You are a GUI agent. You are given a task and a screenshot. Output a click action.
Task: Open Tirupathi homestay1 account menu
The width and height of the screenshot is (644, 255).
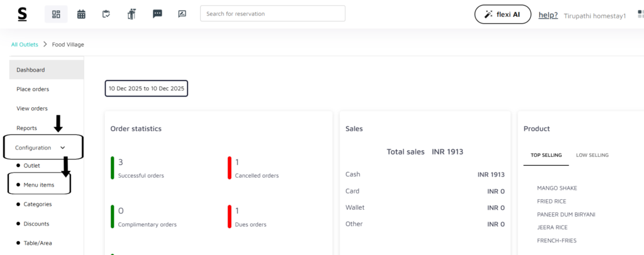[x=595, y=15]
